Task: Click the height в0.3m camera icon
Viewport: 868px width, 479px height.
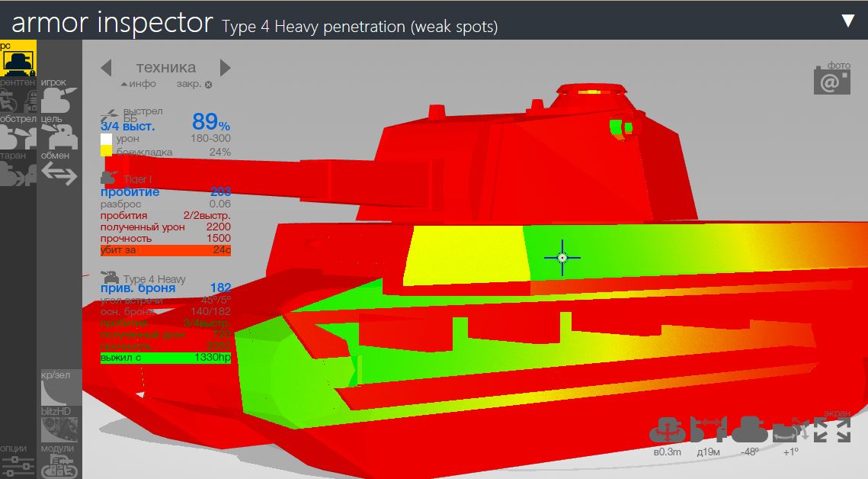Action: [668, 430]
